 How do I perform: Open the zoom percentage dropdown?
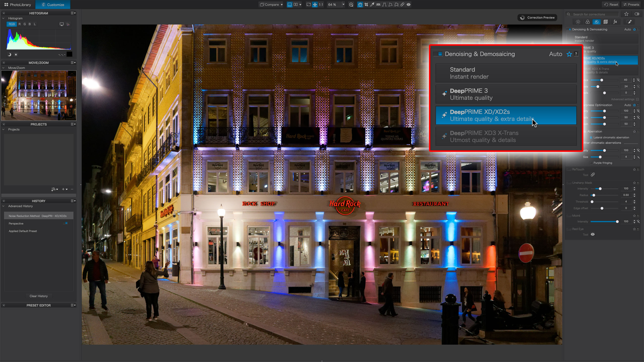[343, 5]
